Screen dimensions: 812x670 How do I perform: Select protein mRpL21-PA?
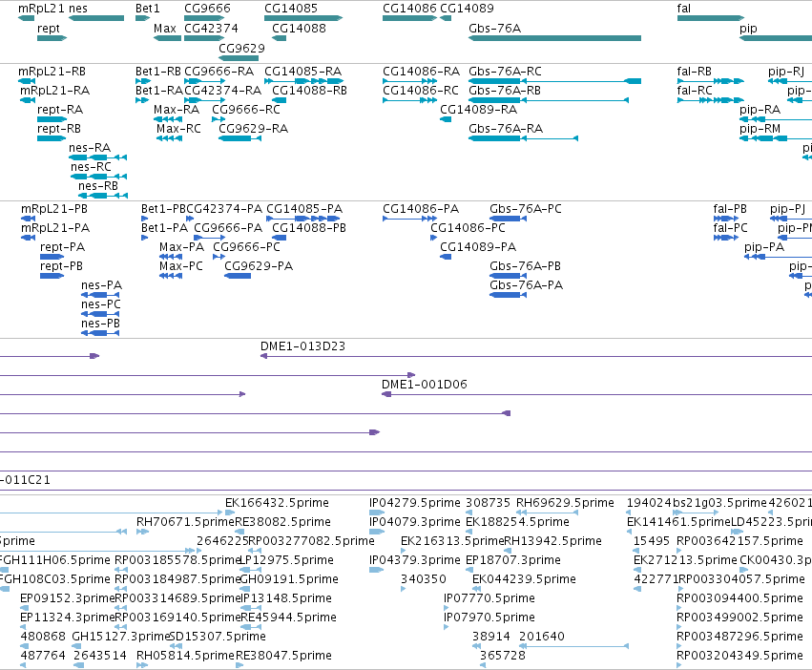(55, 228)
